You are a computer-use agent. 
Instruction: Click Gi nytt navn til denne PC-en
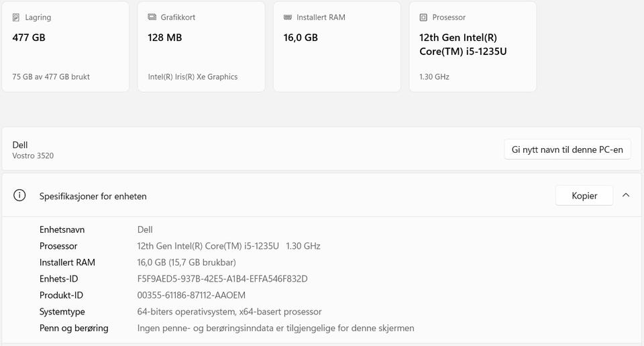point(568,150)
